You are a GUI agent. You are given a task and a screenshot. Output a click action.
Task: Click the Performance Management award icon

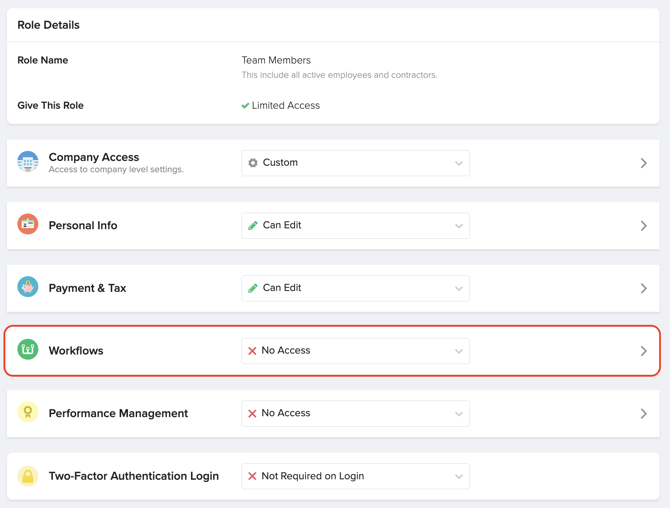28,412
